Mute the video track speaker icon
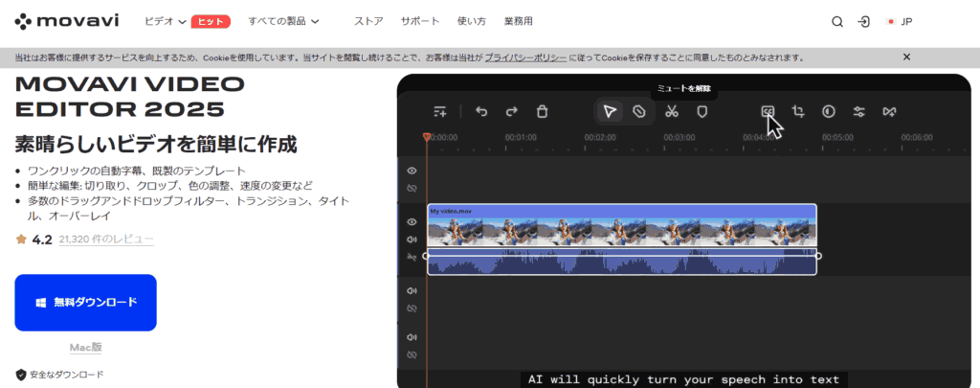Image resolution: width=980 pixels, height=388 pixels. [412, 240]
